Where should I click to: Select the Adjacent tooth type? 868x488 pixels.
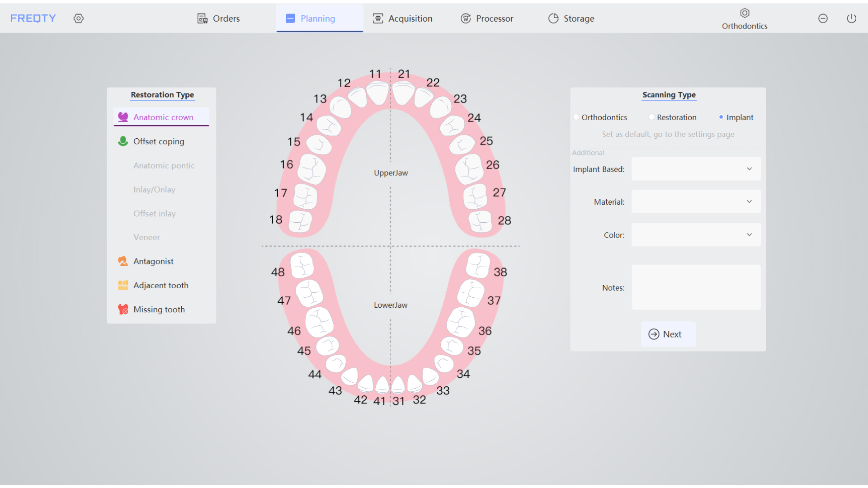161,285
